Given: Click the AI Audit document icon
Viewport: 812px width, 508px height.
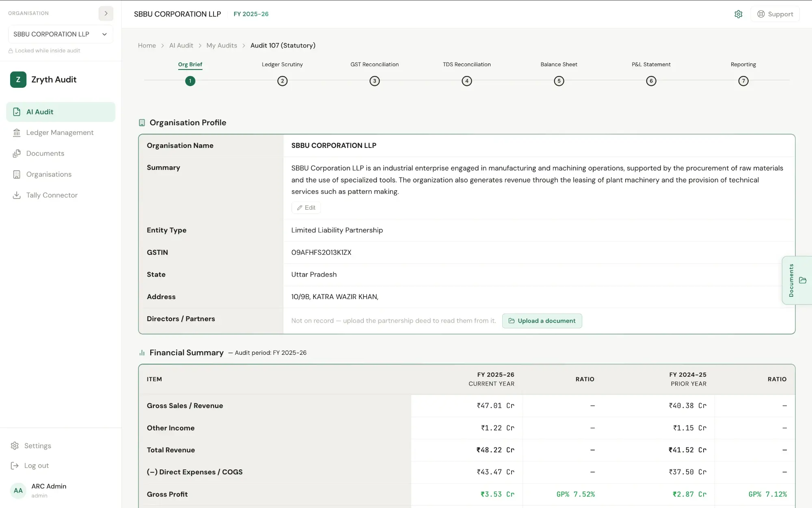Looking at the screenshot, I should click(x=17, y=112).
